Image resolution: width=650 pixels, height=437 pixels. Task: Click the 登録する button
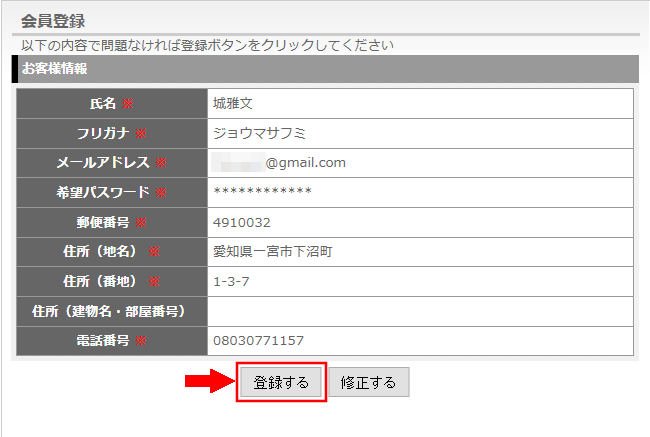(281, 382)
